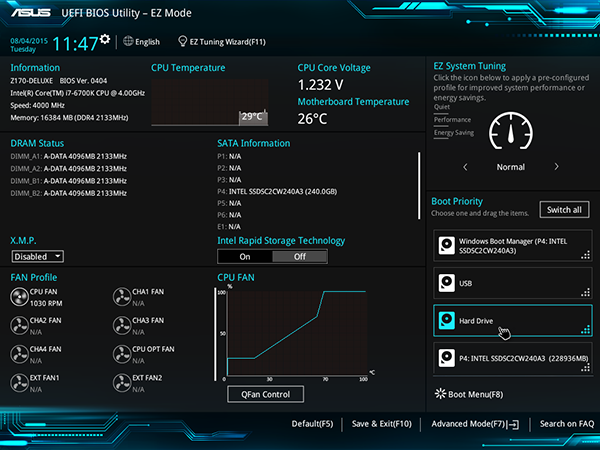Click the 26°C motherboard temperature value
The width and height of the screenshot is (600, 450).
point(313,119)
